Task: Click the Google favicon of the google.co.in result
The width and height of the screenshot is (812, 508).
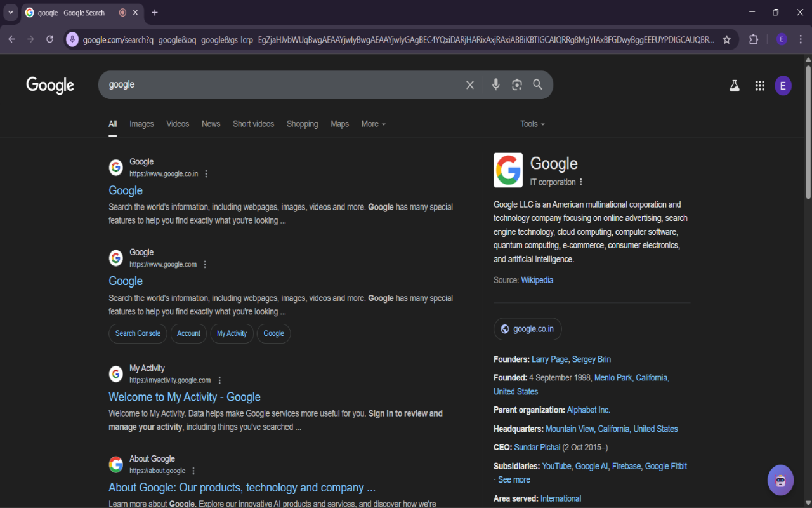Action: pyautogui.click(x=116, y=168)
